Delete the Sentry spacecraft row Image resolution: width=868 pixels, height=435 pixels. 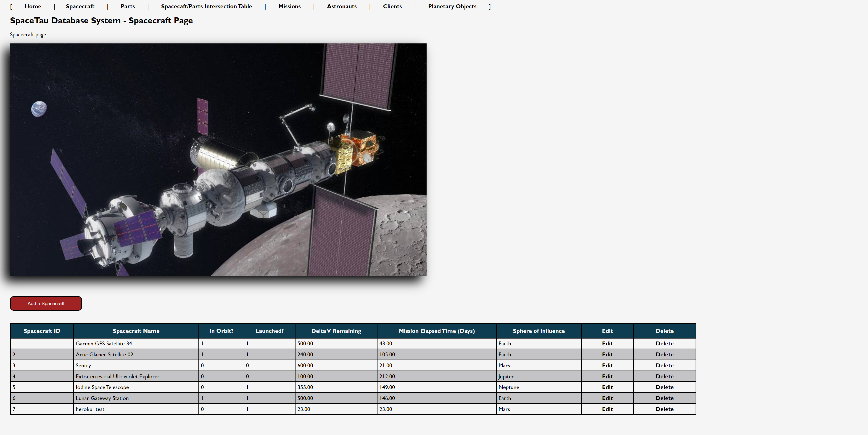pos(665,366)
